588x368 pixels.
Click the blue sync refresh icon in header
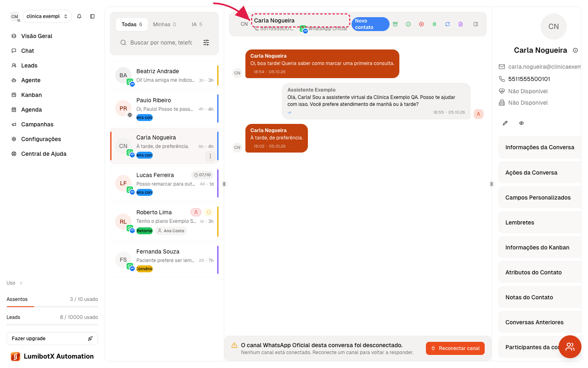tap(448, 24)
